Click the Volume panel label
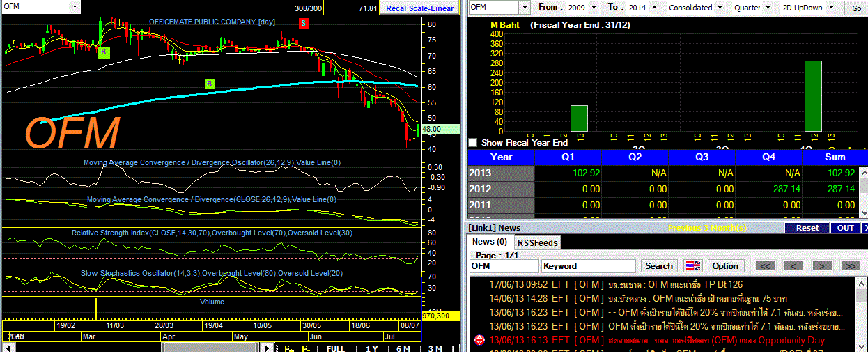868x356 pixels. coord(212,302)
